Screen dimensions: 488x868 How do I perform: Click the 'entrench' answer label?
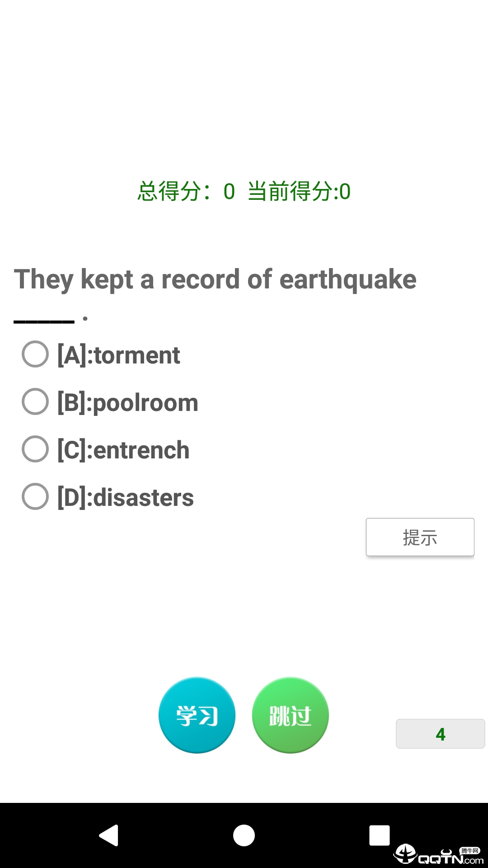coord(123,450)
